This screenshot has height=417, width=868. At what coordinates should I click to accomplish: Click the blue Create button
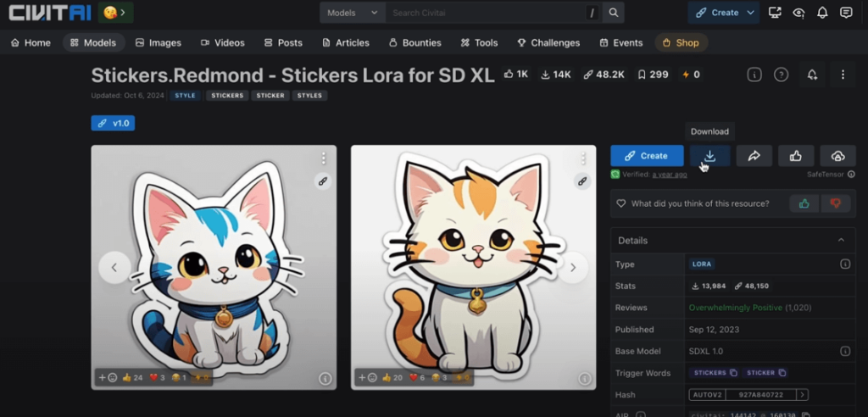point(647,156)
